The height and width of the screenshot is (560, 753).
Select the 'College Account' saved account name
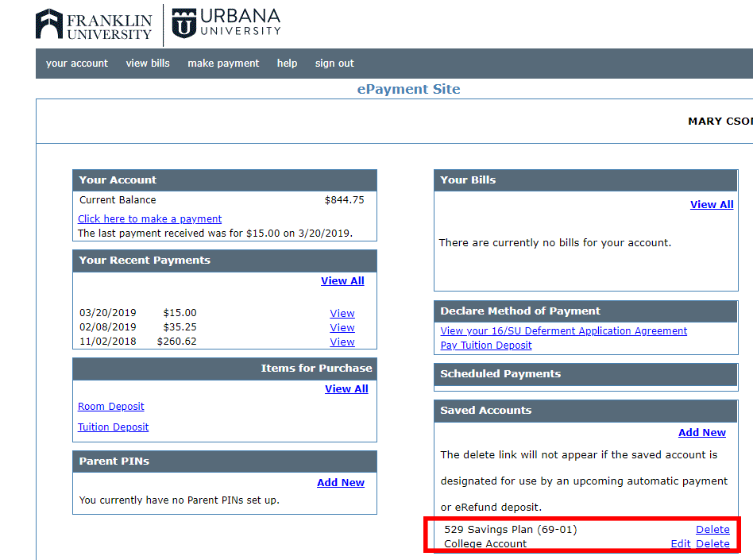485,543
